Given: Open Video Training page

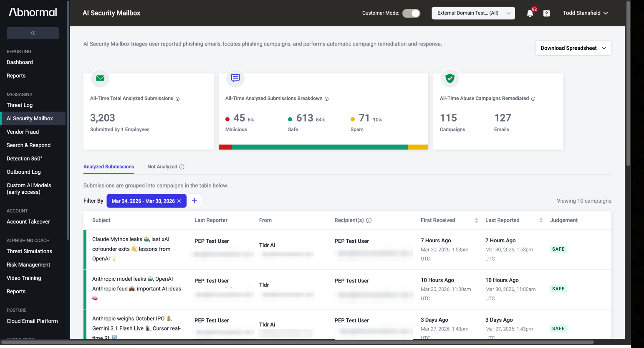Looking at the screenshot, I should tap(24, 278).
